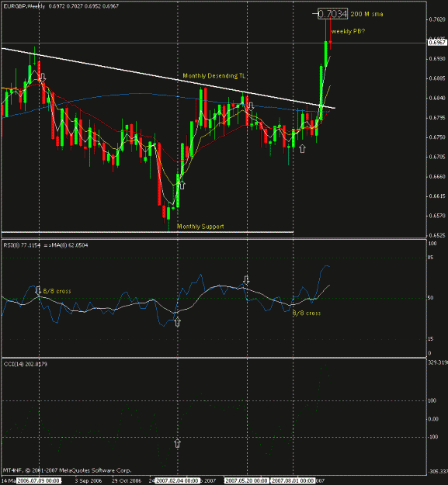Click the 0.6795 price axis value
The height and width of the screenshot is (485, 448).
[437, 118]
